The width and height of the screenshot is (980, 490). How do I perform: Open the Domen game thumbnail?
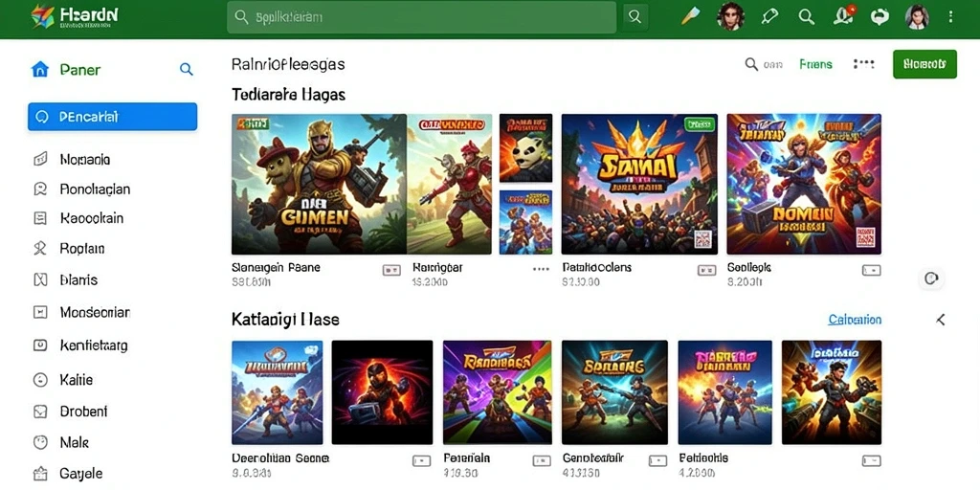pyautogui.click(x=804, y=184)
